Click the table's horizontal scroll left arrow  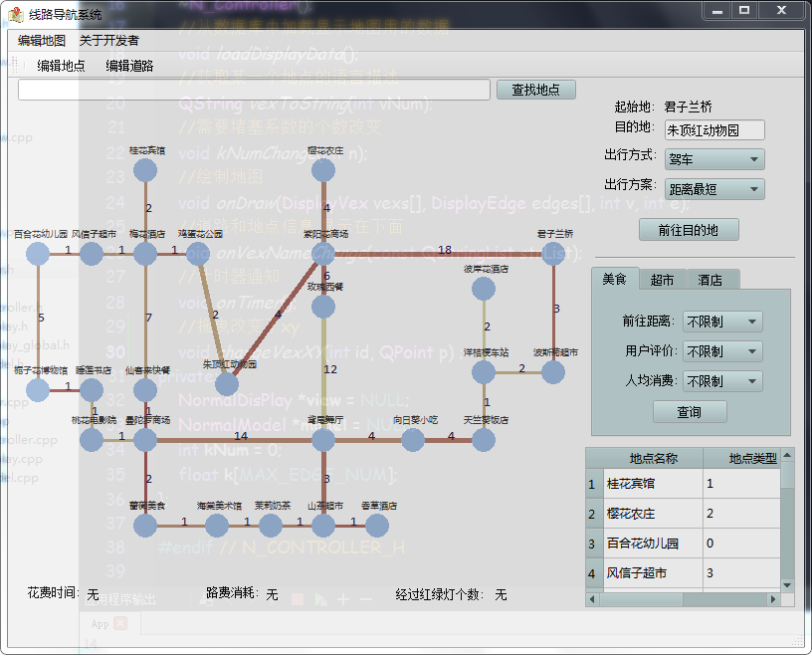(x=592, y=599)
